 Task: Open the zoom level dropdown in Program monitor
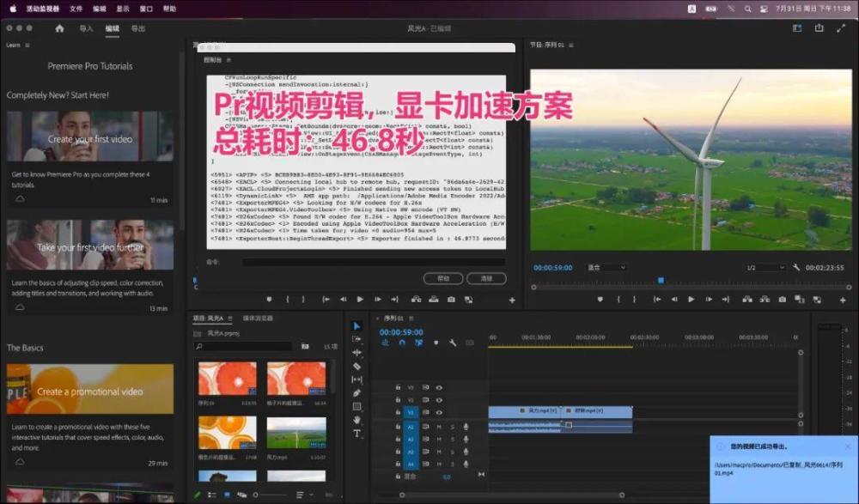click(x=606, y=268)
